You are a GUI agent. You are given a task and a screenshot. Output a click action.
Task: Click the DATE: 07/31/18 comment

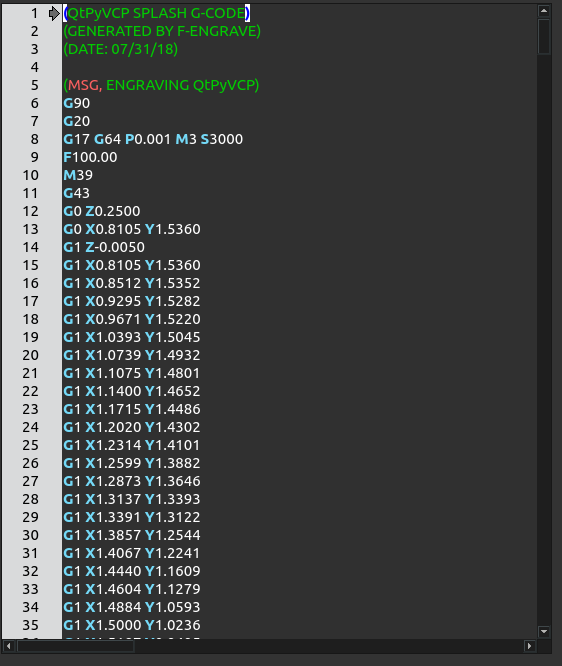121,49
